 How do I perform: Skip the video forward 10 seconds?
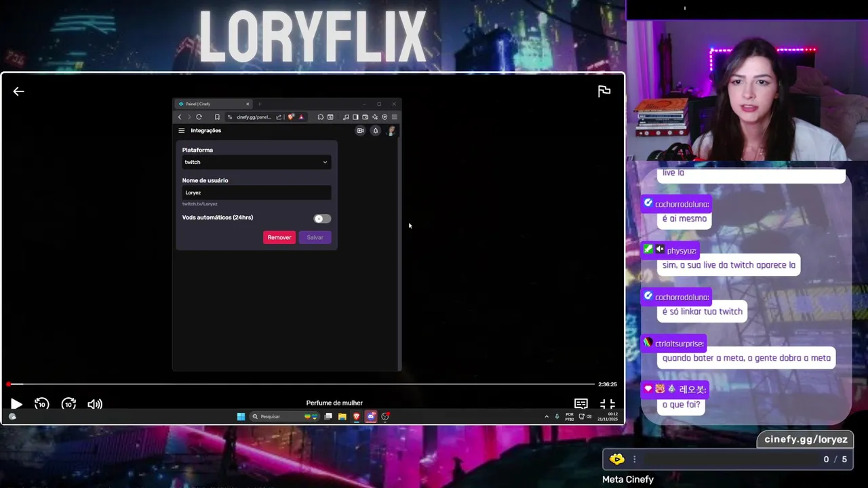[68, 404]
